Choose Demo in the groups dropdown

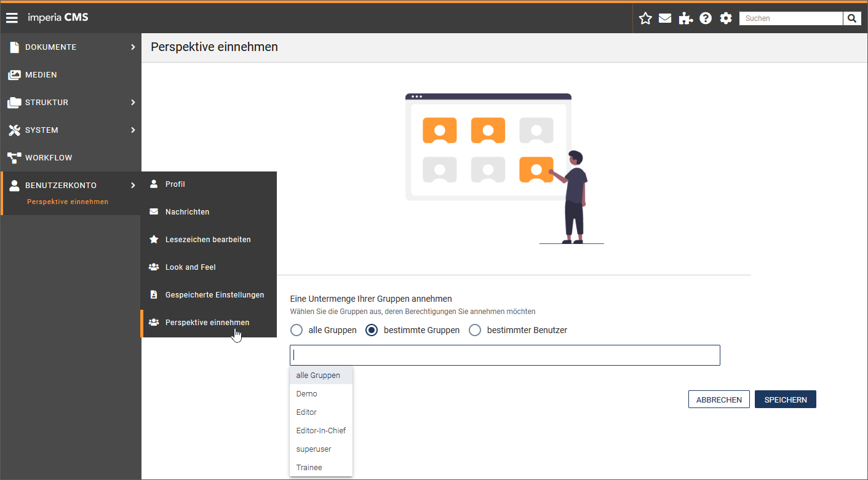pyautogui.click(x=321, y=394)
